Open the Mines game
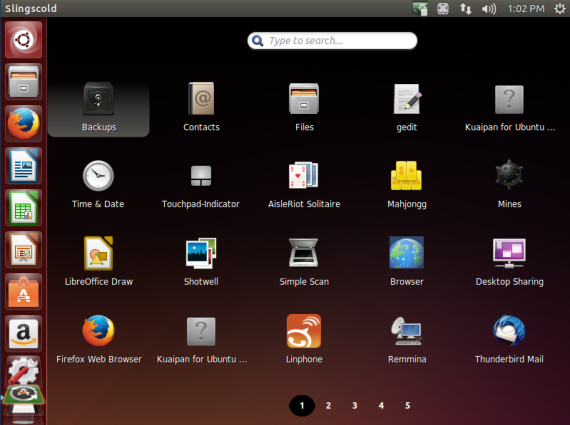This screenshot has width=570, height=425. (509, 185)
